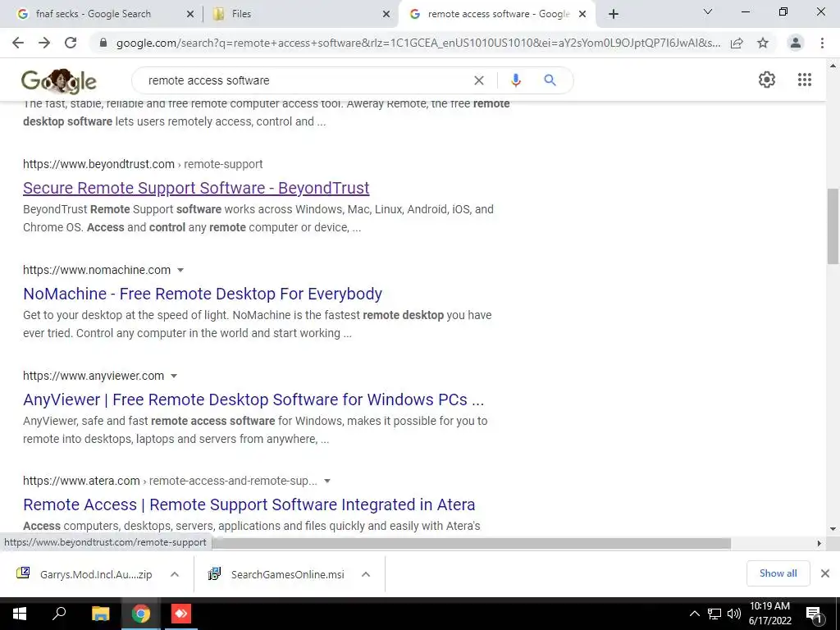
Task: Click the https://www.anyviewer.com URL text
Action: (x=94, y=376)
